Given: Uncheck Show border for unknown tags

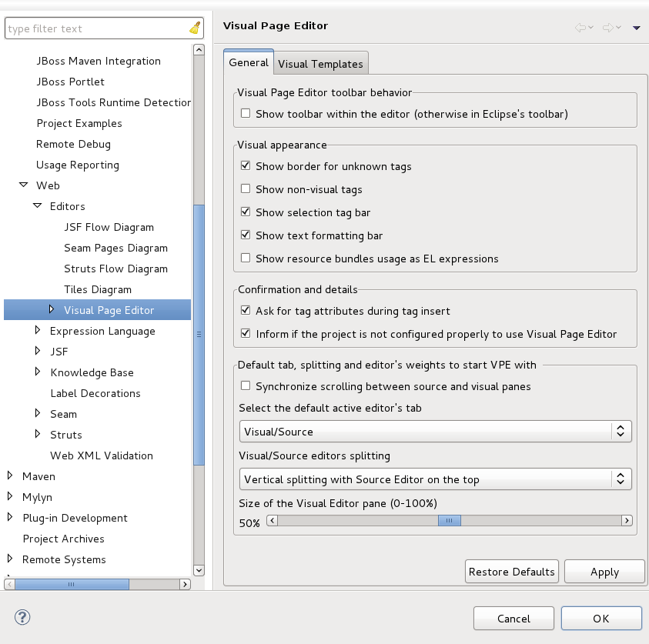Looking at the screenshot, I should click(x=246, y=166).
